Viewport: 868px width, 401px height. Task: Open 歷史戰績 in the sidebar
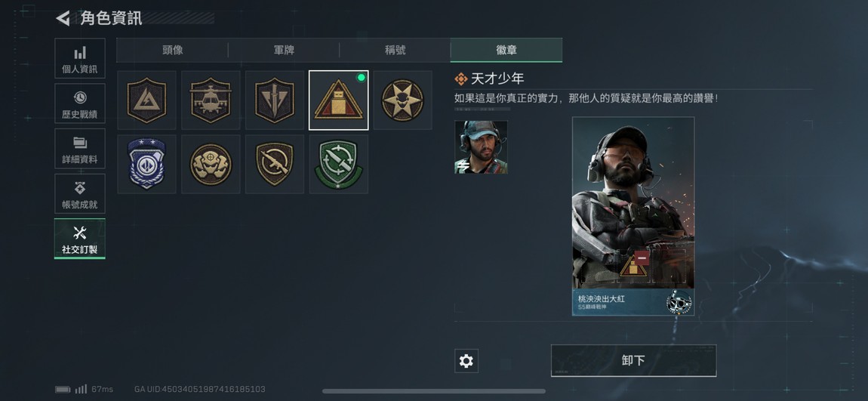(x=80, y=103)
